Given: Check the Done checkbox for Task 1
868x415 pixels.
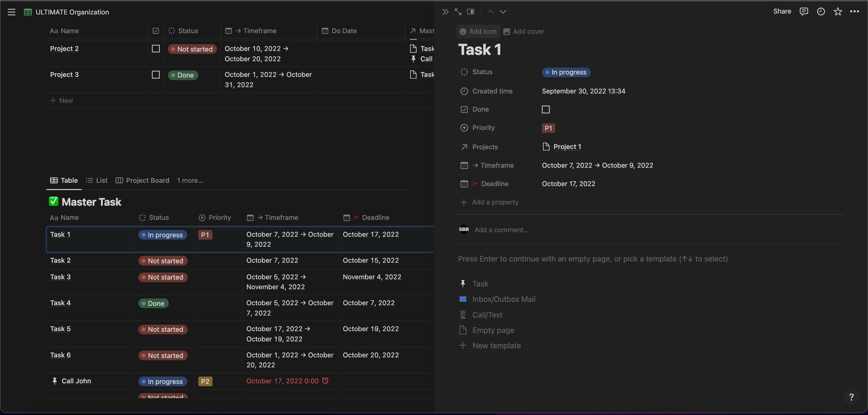Looking at the screenshot, I should pos(546,109).
